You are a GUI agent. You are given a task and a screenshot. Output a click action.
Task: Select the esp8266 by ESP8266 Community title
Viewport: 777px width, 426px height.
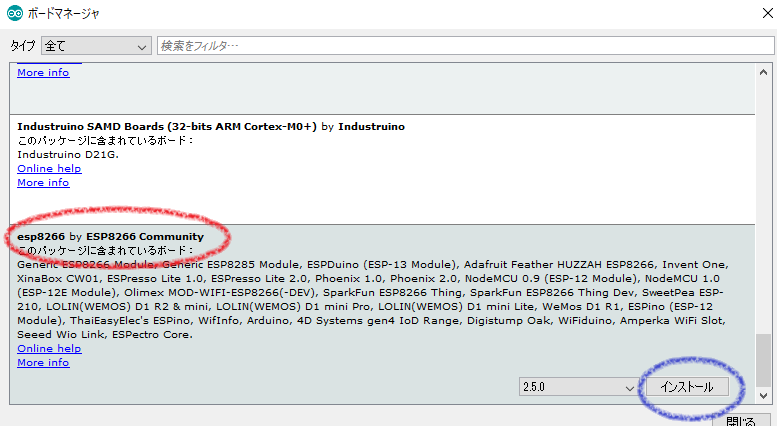click(111, 237)
